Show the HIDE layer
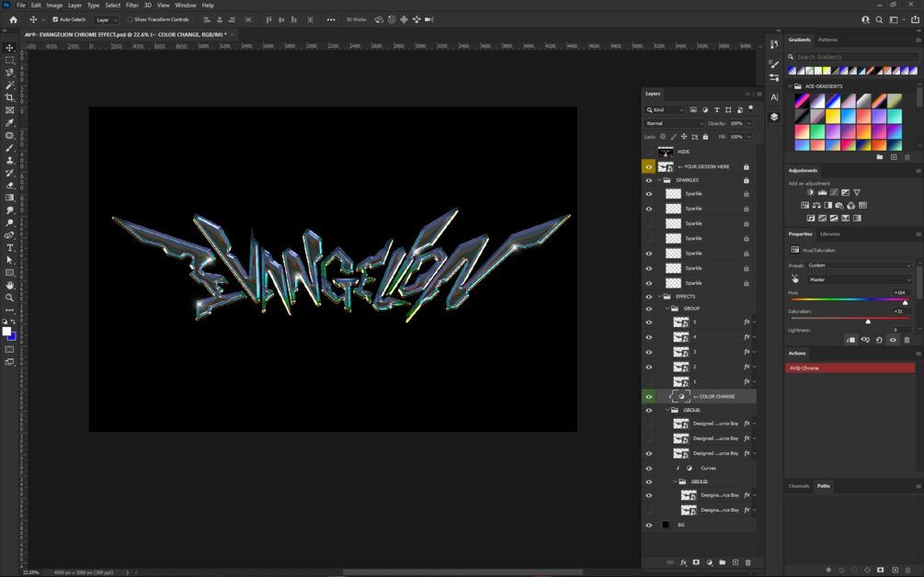 pyautogui.click(x=649, y=152)
